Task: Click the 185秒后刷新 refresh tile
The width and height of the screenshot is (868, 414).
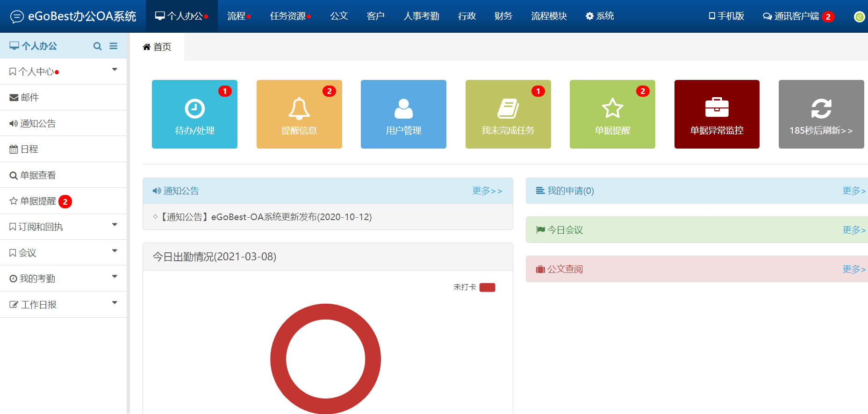Action: coord(821,114)
